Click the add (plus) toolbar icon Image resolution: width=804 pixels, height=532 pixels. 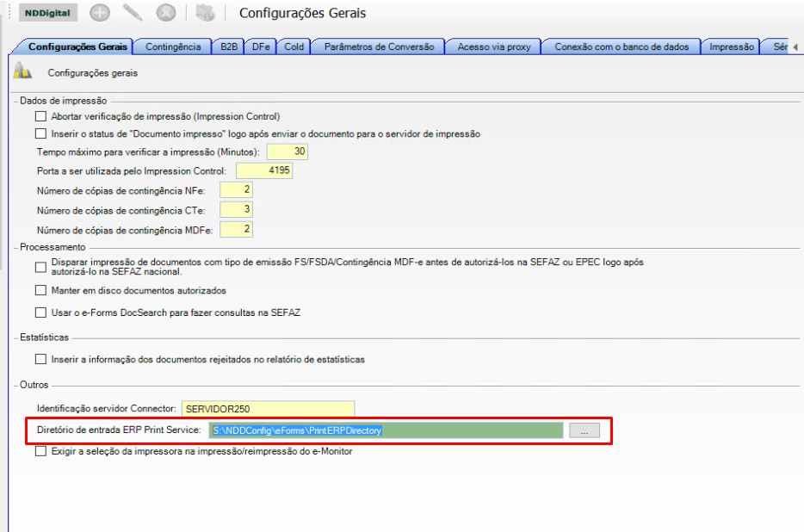click(100, 13)
